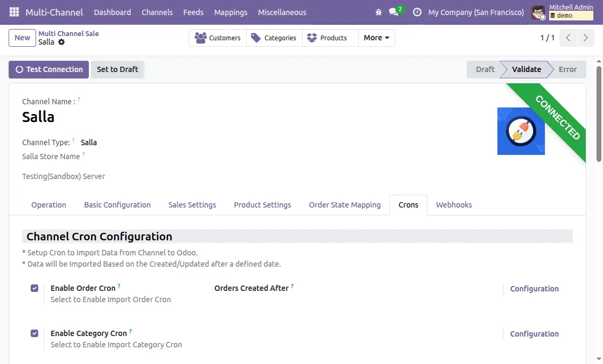Open the Products smart button
Screen dimensions: 603x364
331,38
